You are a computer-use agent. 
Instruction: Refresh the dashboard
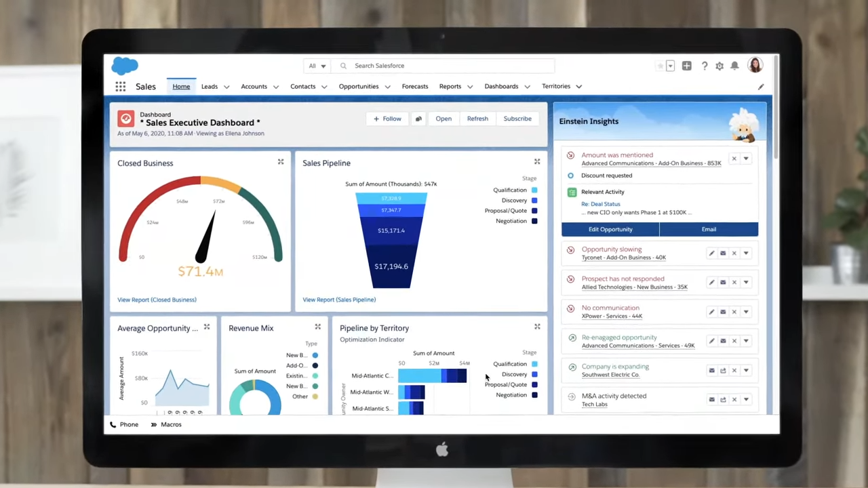477,119
